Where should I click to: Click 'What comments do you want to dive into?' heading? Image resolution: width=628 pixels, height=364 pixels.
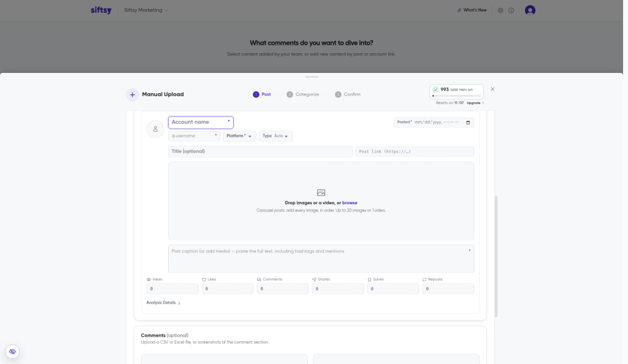click(312, 43)
